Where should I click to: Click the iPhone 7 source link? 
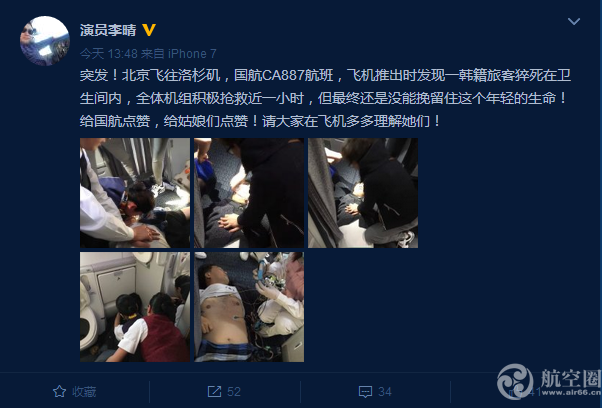coord(192,54)
